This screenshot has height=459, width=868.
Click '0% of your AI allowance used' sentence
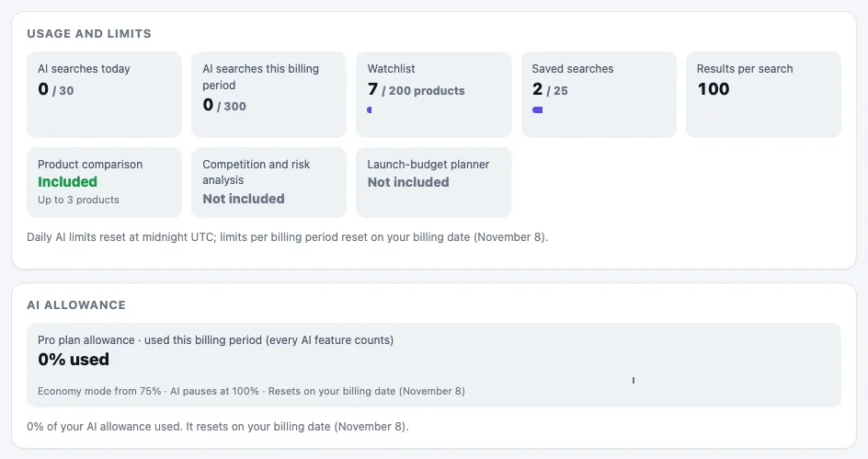point(218,427)
